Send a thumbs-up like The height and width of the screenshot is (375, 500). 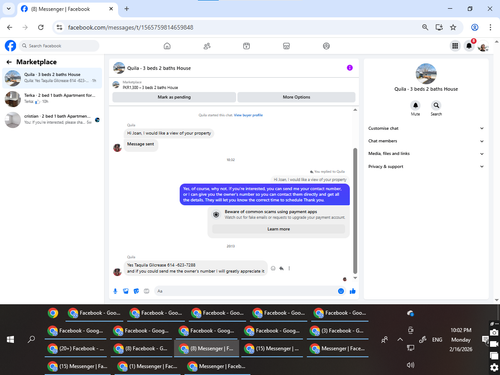tap(352, 291)
